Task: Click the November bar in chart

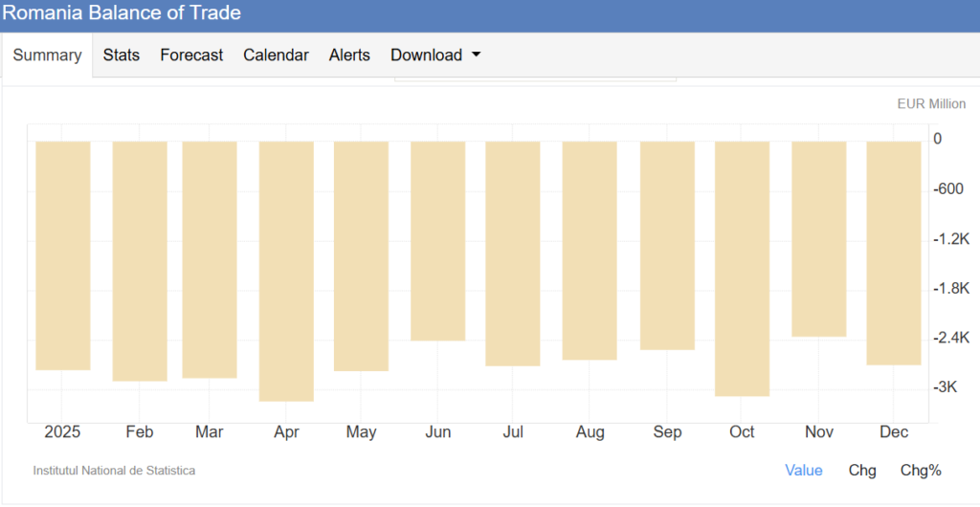Action: (819, 239)
